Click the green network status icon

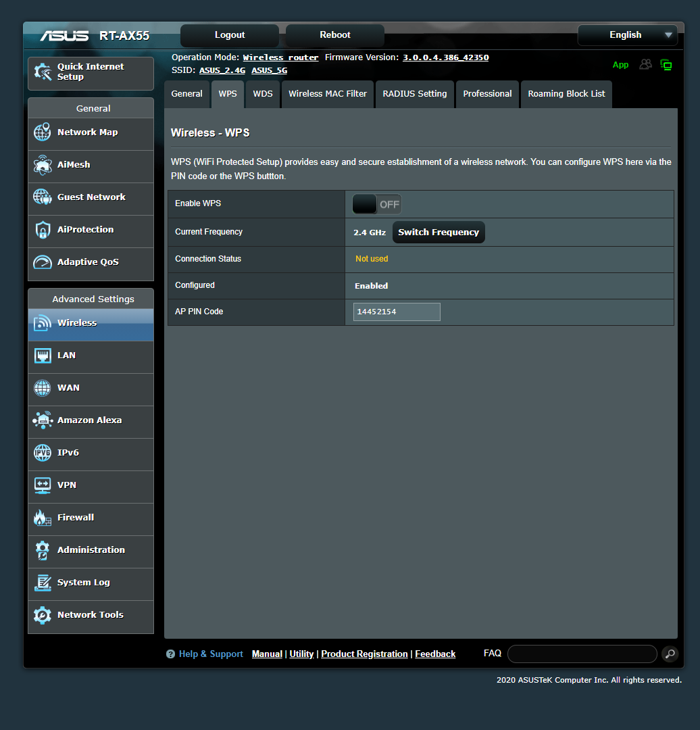click(x=666, y=65)
